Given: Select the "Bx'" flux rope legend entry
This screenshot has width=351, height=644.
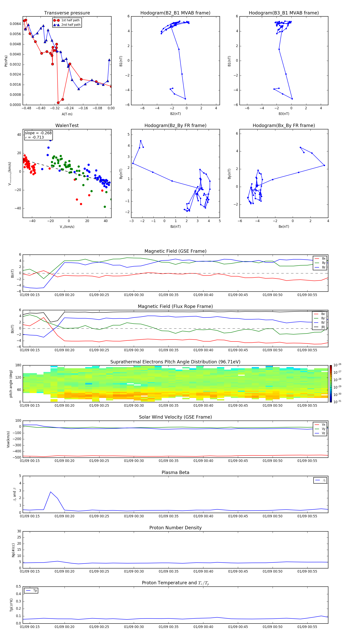Looking at the screenshot, I should click(320, 314).
